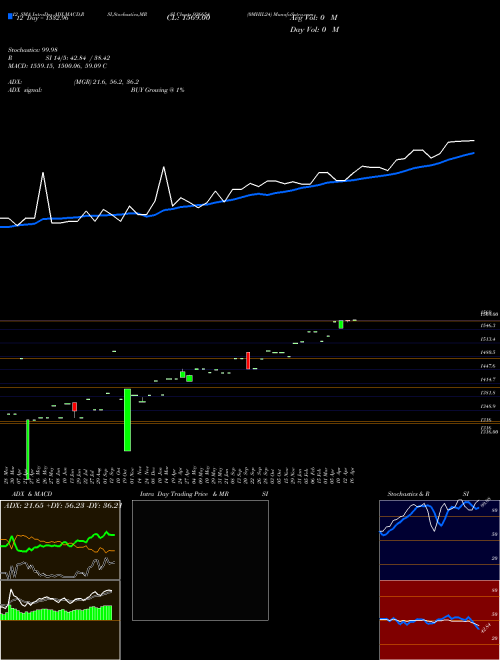Screen dimensions: 500x660
Task: Select the 'Avg Vol: 0 M' readout
Action: point(314,18)
